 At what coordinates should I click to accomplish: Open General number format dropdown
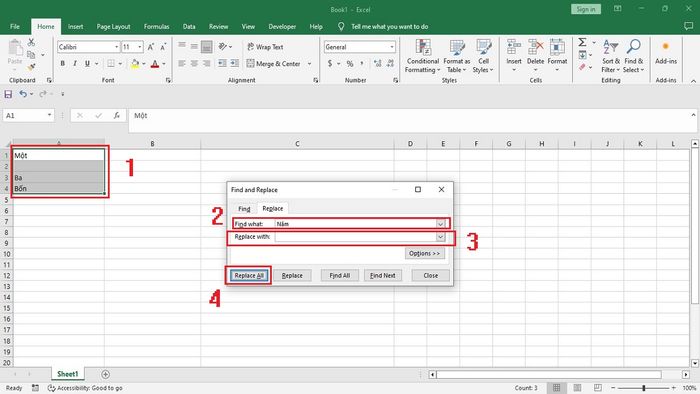coord(392,47)
